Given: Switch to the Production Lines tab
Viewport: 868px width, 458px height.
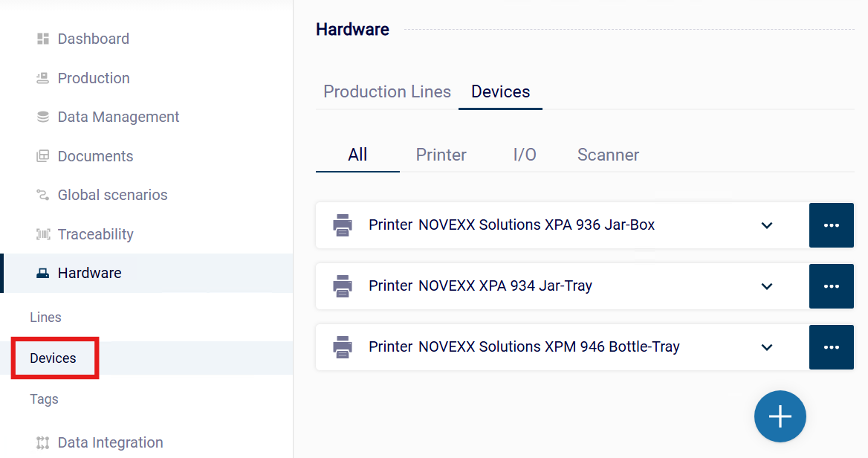Looking at the screenshot, I should tap(387, 91).
